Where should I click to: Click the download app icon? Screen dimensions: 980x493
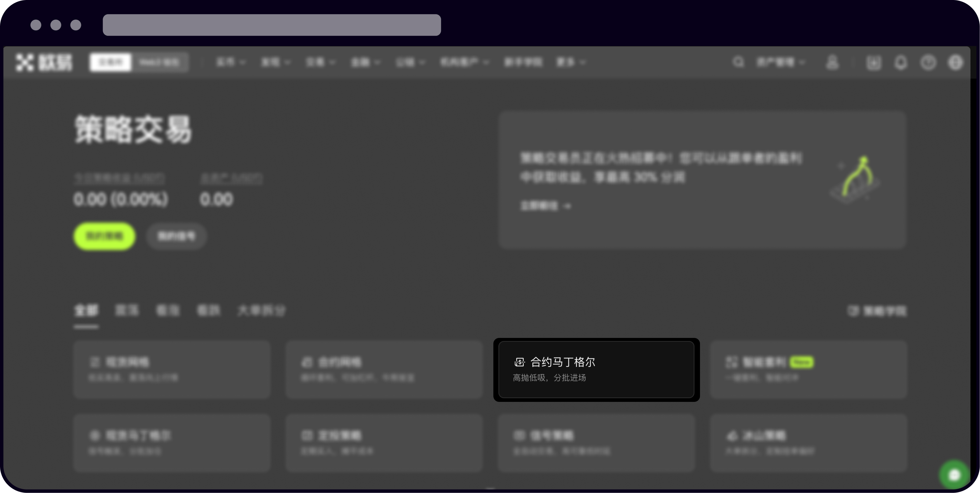coord(874,62)
